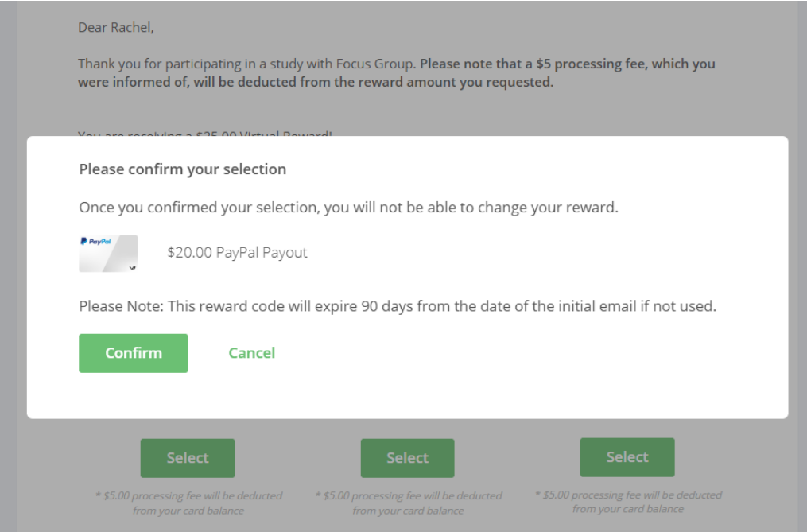Viewport: 807px width, 532px height.
Task: Click the middle dimmed Select button
Action: pos(408,458)
